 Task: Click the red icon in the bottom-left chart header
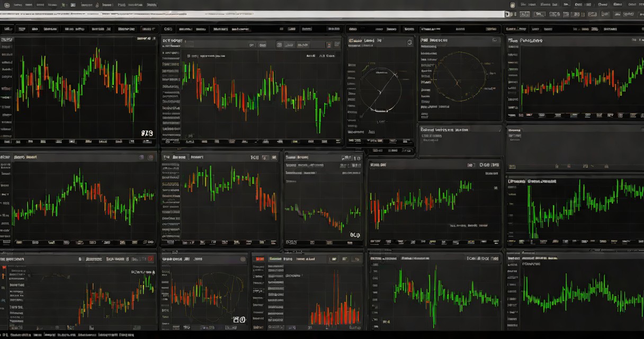(x=151, y=259)
